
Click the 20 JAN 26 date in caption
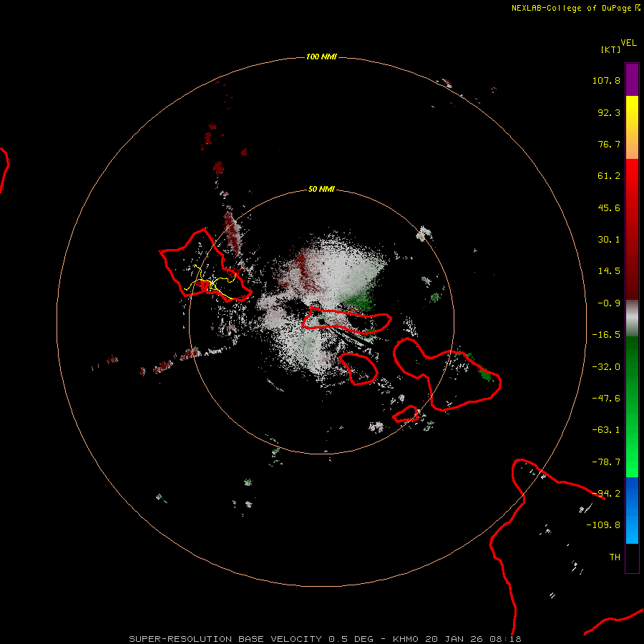click(455, 639)
